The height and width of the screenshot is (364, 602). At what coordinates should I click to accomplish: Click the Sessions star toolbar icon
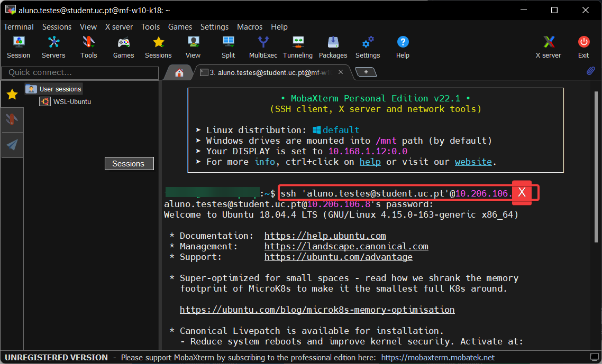click(158, 47)
